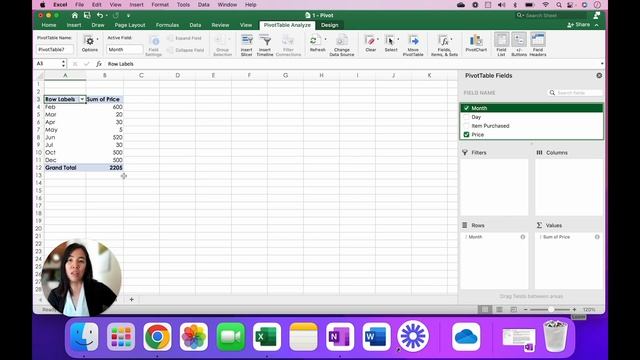Open OneNote from the Dock
The image size is (640, 360).
[340, 337]
